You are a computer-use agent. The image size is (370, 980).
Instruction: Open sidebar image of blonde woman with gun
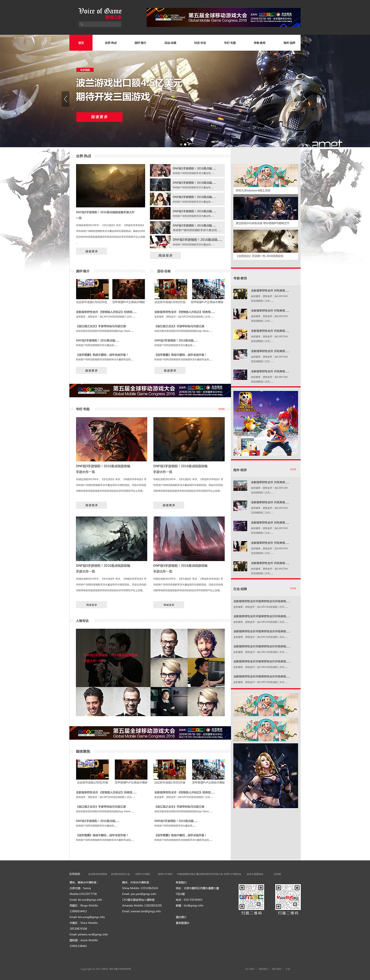click(266, 776)
